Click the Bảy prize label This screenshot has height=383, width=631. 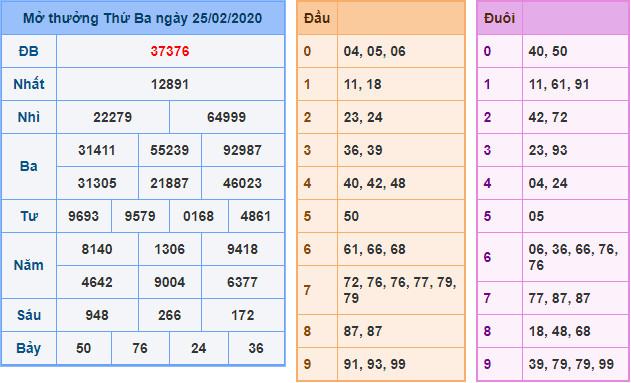coord(29,348)
